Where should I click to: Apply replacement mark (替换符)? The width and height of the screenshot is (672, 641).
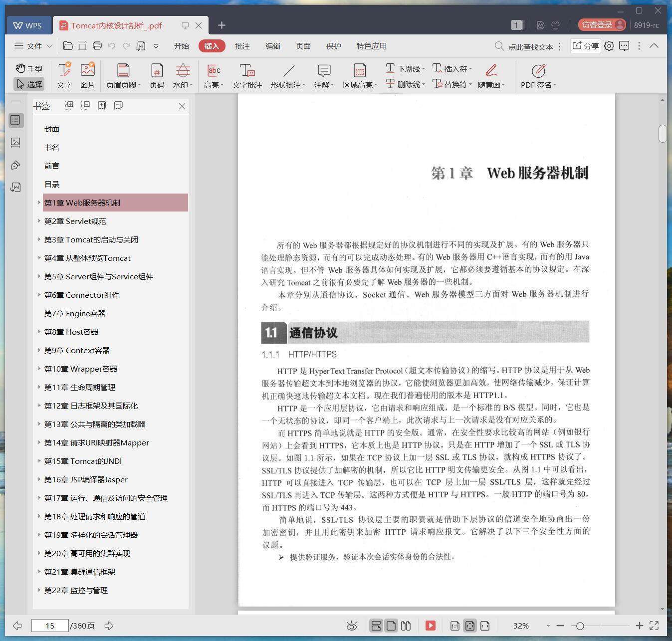[x=452, y=84]
